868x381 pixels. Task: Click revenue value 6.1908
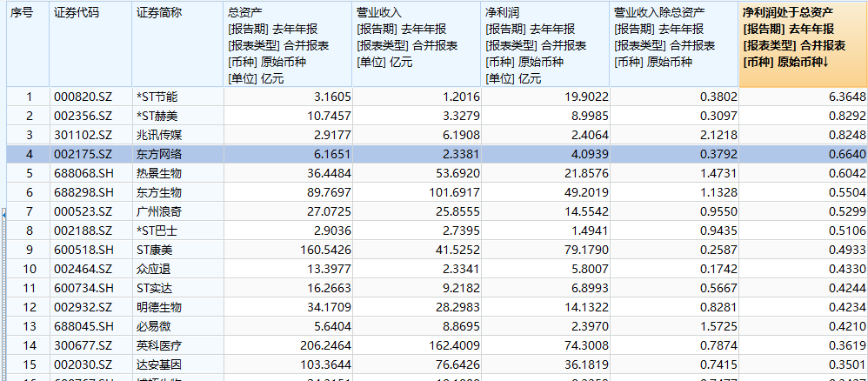pos(461,135)
